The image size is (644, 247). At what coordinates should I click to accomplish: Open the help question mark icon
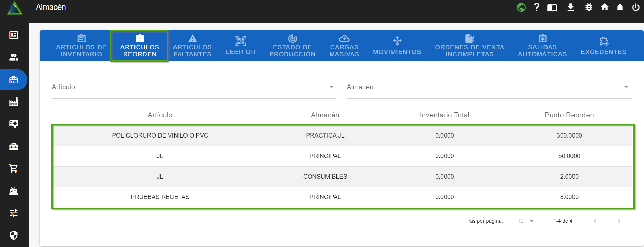click(537, 7)
